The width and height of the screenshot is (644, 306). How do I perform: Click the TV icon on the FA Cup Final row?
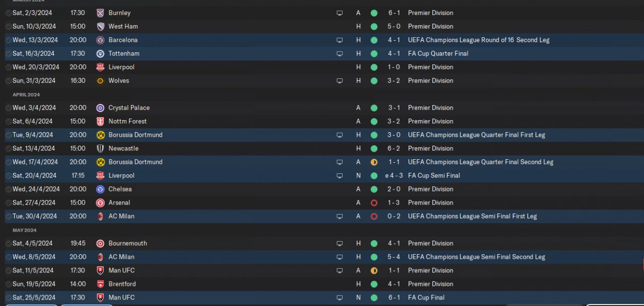tap(340, 298)
